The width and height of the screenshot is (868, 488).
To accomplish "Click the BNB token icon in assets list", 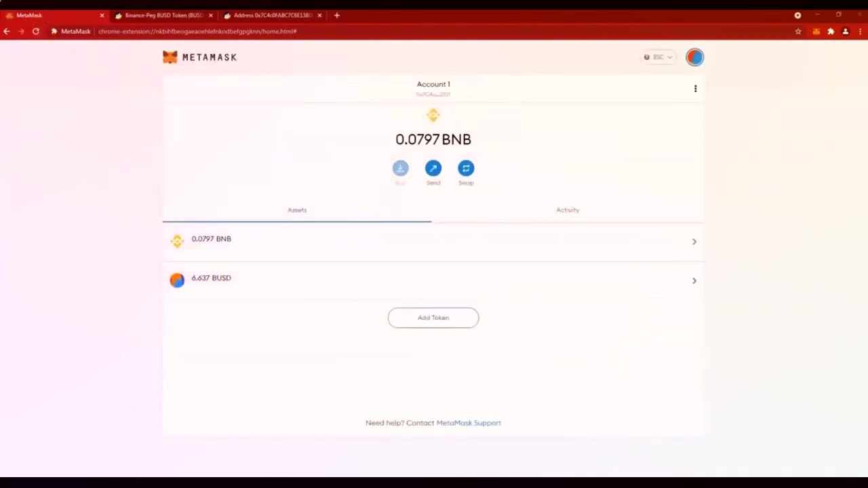I will click(177, 241).
